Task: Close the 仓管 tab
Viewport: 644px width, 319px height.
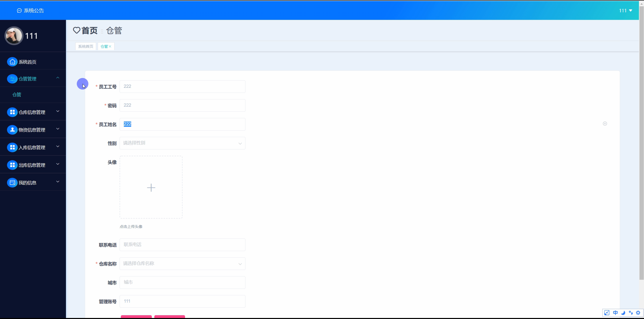Action: tap(110, 46)
